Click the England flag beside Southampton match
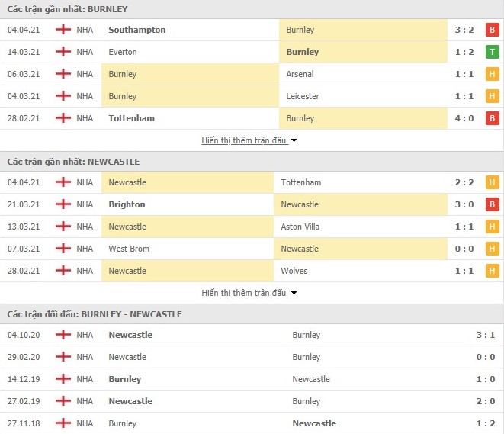Viewport: 504px width, 434px height. pos(63,30)
